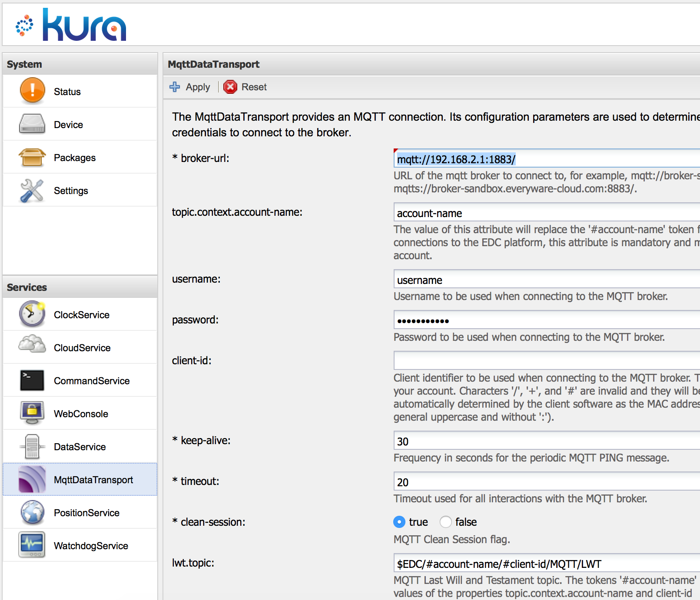Open the CommandService terminal icon
This screenshot has width=700, height=600.
click(x=31, y=380)
